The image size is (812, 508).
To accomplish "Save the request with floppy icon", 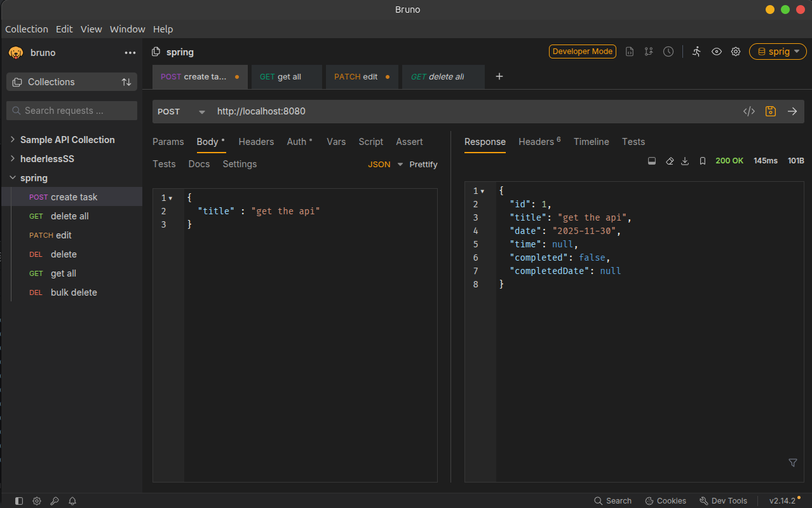I will tap(771, 111).
